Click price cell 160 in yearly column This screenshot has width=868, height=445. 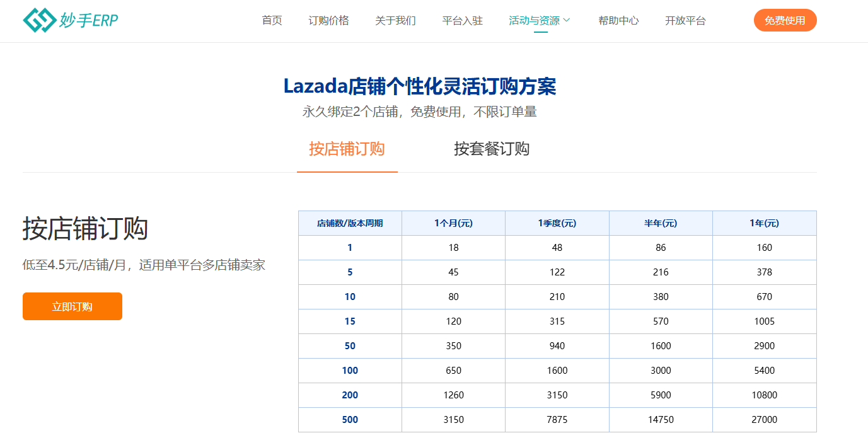point(764,248)
